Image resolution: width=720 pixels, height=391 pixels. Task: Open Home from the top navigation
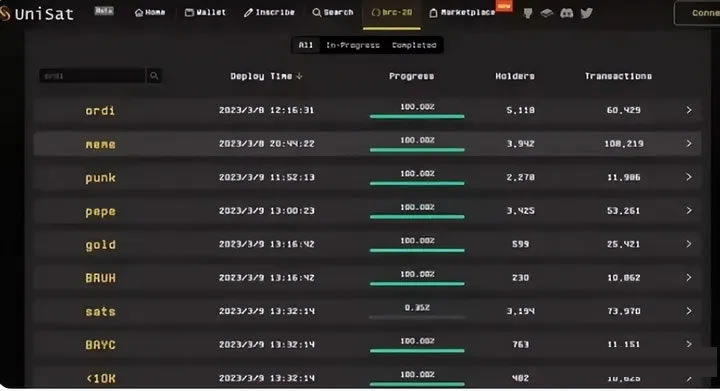tap(150, 12)
